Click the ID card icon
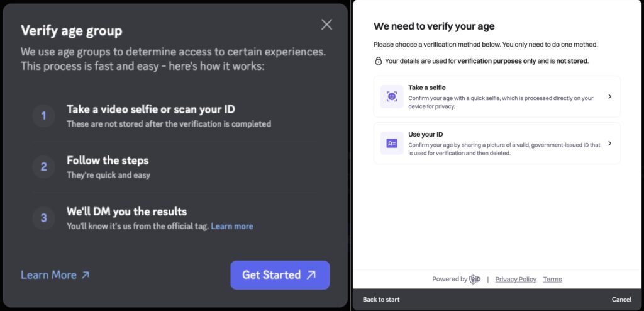 pyautogui.click(x=392, y=144)
